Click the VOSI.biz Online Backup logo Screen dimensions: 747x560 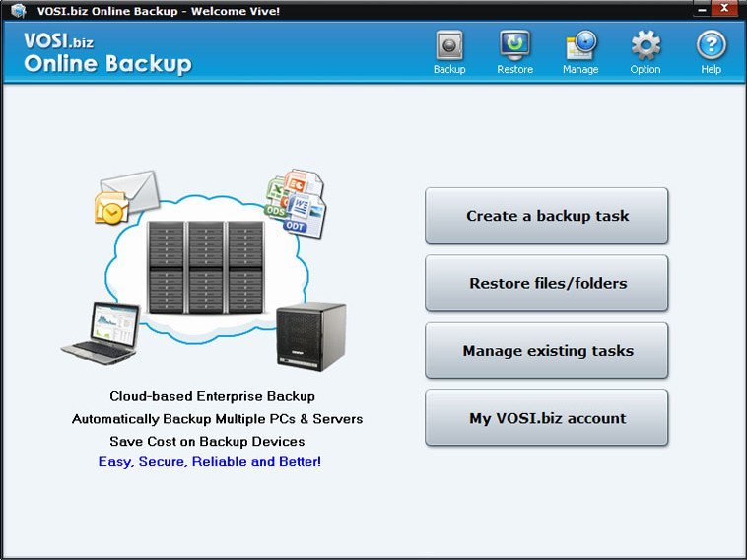pos(107,53)
